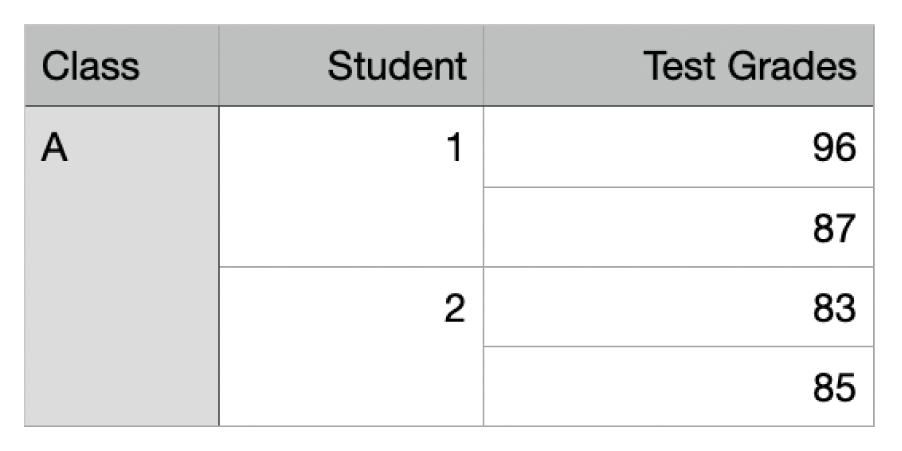Click the row border between 96 and 87
This screenshot has width=902, height=451.
678,187
